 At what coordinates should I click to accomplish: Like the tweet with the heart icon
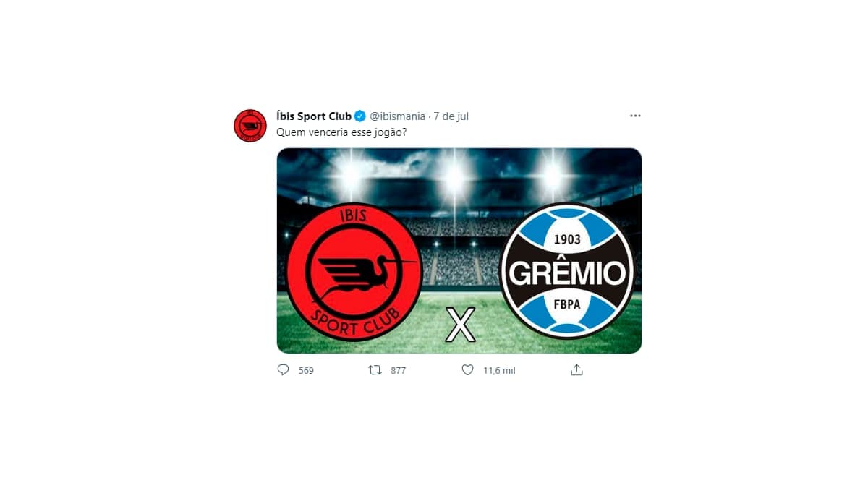(467, 369)
